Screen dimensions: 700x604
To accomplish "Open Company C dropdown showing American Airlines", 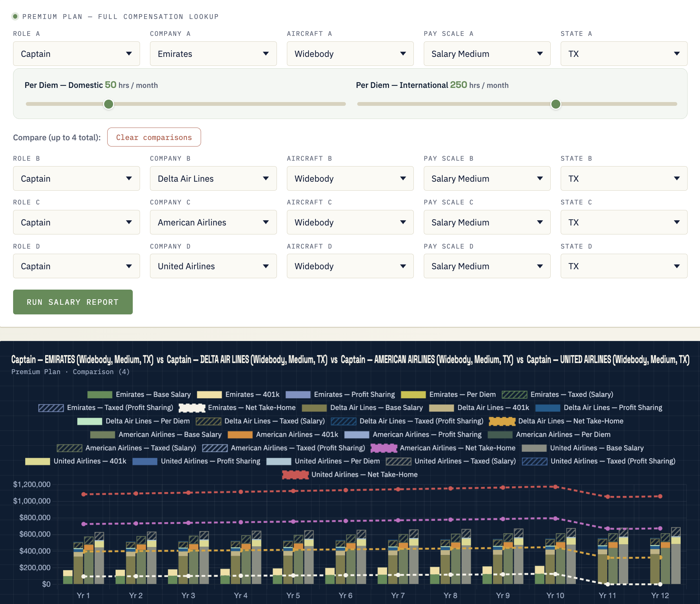I will (x=213, y=222).
